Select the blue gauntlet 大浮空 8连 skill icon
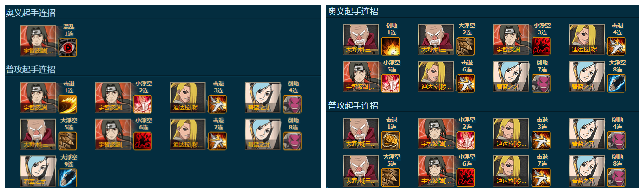Screen dimensions: 644x193 coord(617,83)
